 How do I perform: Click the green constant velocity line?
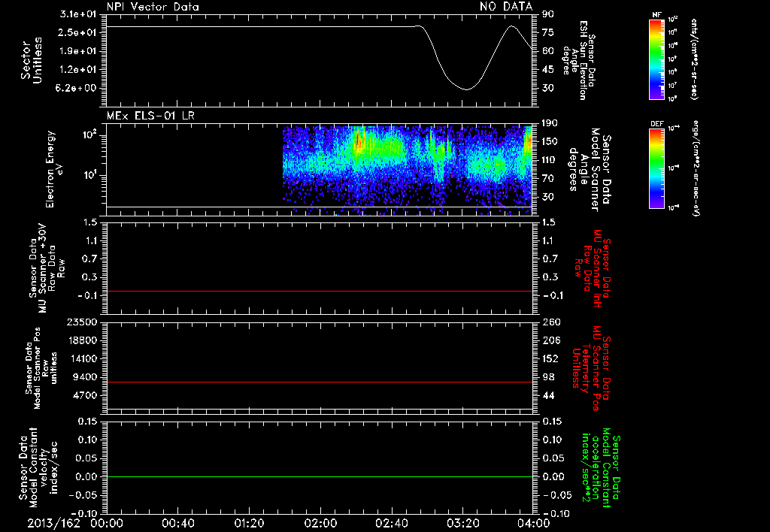319,476
